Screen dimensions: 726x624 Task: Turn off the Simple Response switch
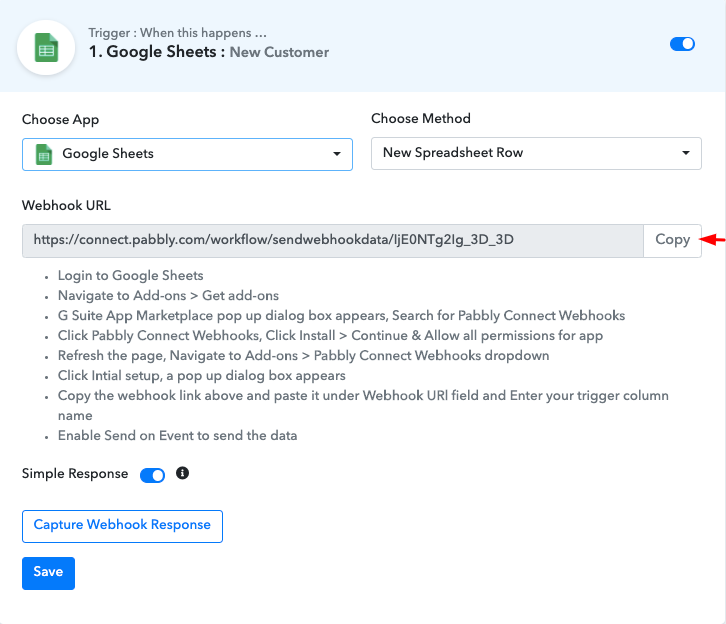click(x=152, y=475)
